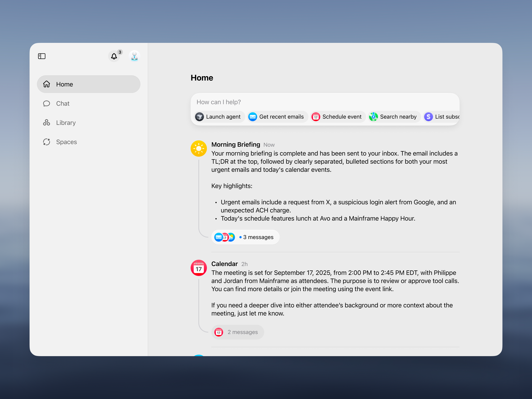
Task: Toggle the sidebar panel icon
Action: point(42,56)
